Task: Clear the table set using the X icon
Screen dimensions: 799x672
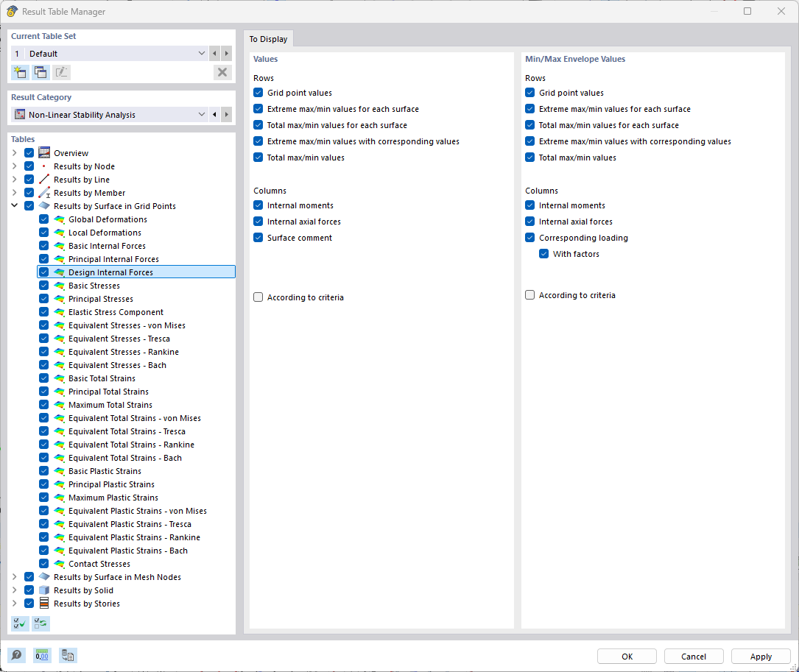Action: point(222,71)
